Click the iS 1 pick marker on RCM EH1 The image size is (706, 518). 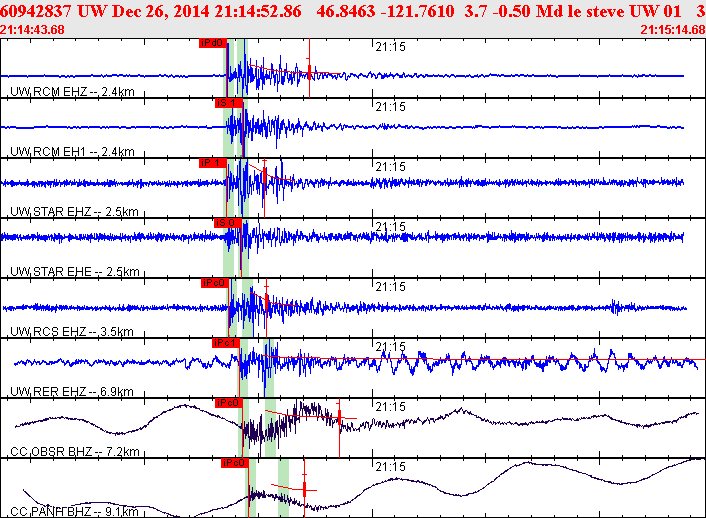228,103
